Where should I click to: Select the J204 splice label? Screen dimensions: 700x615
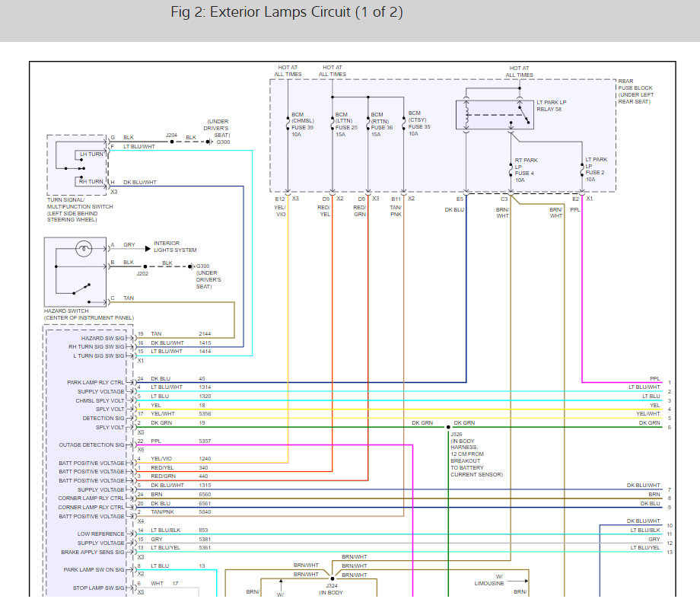[x=171, y=135]
